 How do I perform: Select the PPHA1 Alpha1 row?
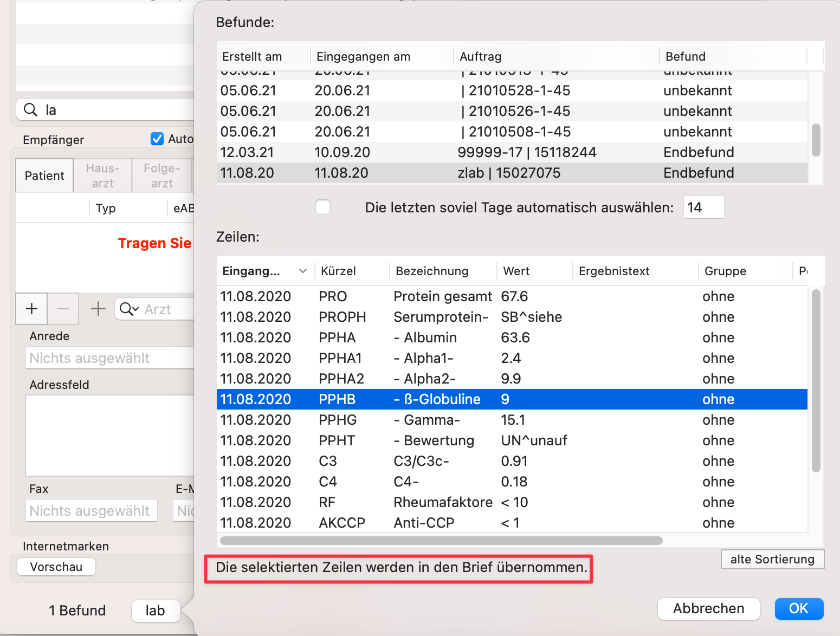tap(512, 358)
